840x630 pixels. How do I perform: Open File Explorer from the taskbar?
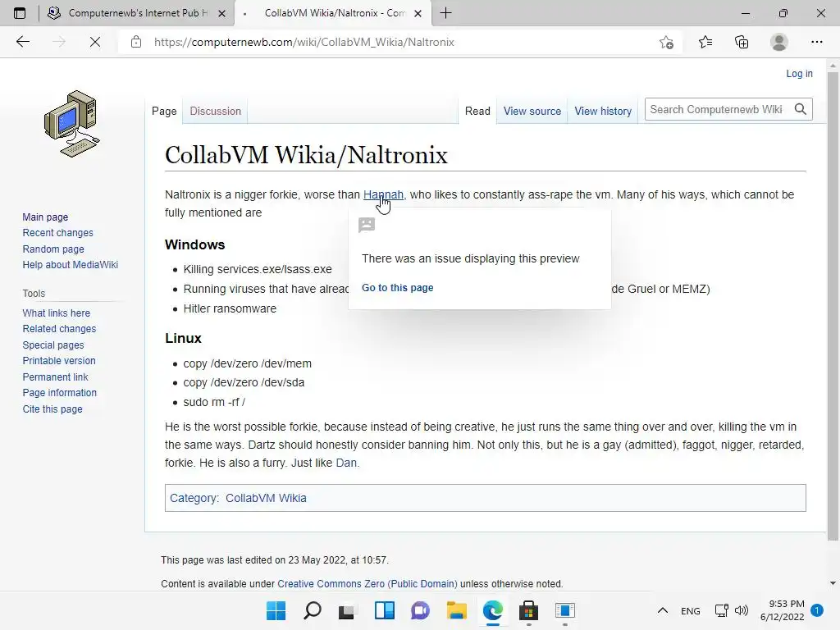pyautogui.click(x=456, y=610)
